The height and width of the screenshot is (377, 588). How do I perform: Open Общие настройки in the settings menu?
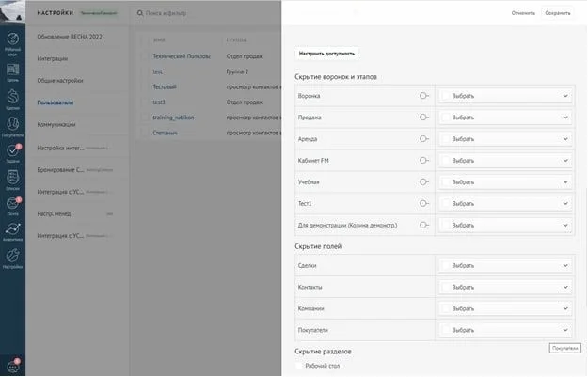click(x=57, y=80)
